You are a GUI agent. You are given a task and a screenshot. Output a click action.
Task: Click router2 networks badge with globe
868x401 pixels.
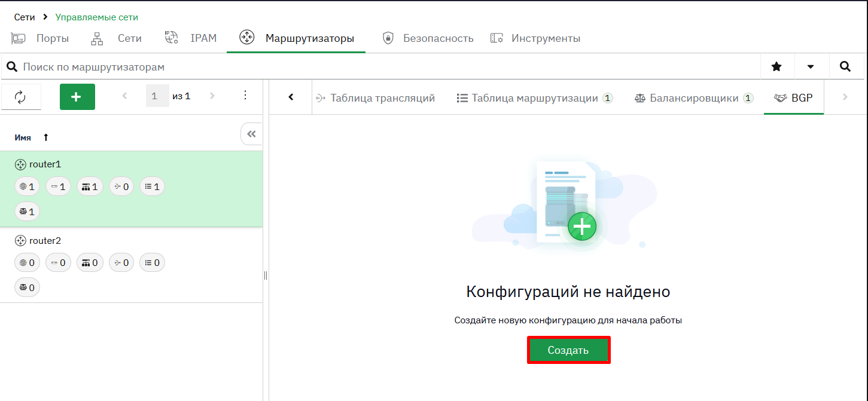27,262
